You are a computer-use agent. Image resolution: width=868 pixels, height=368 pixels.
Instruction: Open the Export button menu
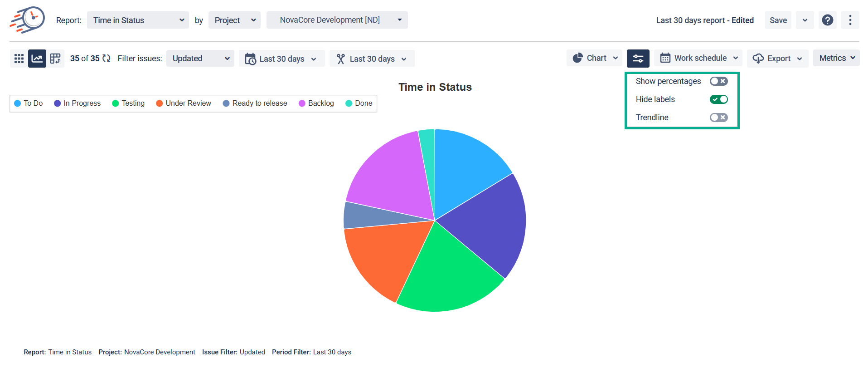point(777,59)
